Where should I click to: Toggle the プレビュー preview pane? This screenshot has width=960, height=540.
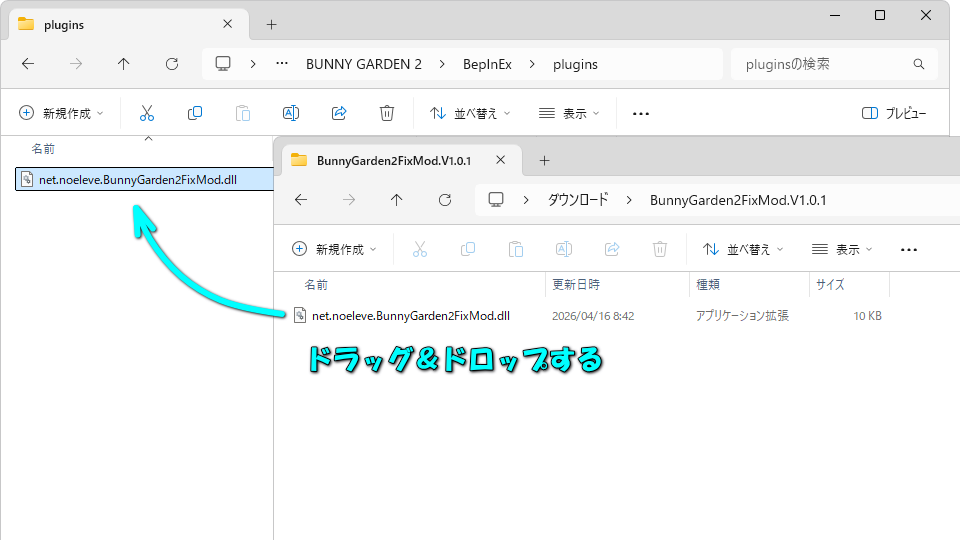894,114
